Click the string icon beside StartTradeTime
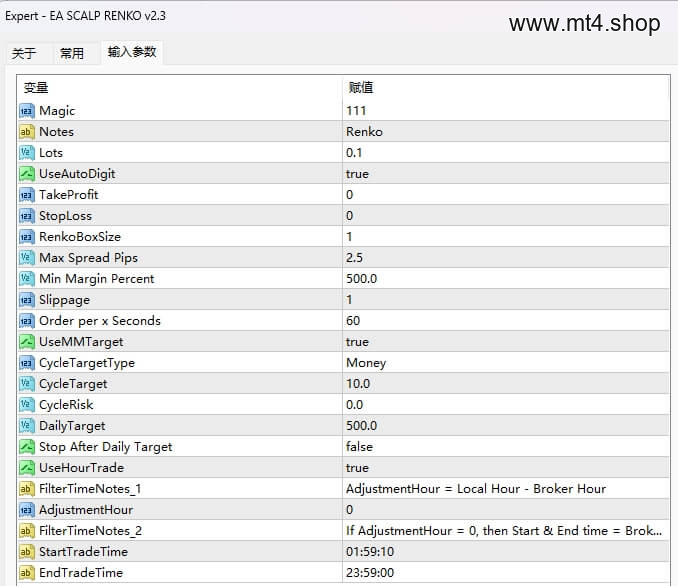This screenshot has width=678, height=586. click(x=26, y=551)
